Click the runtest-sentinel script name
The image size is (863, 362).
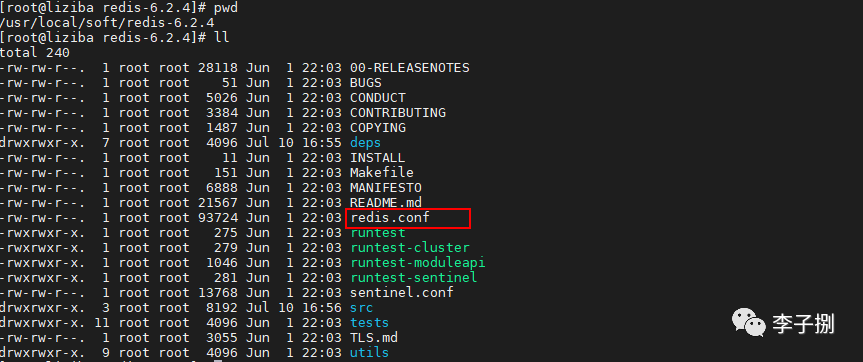[414, 277]
